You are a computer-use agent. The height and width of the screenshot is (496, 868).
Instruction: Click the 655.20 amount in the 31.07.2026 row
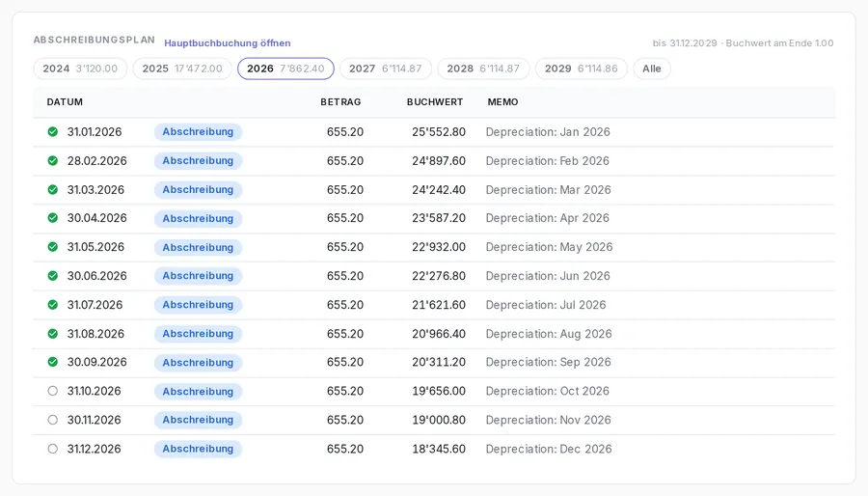point(345,305)
